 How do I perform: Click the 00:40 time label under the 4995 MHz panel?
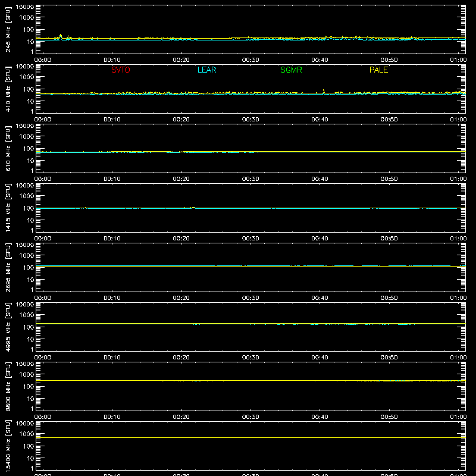(x=320, y=358)
